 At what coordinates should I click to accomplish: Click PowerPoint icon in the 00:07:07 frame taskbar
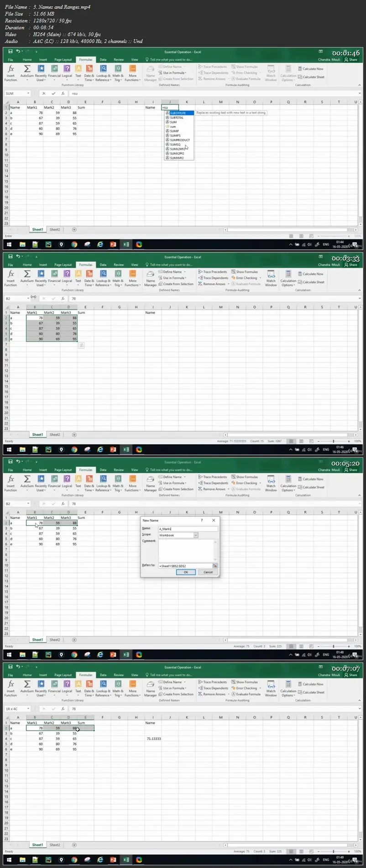coord(113,860)
